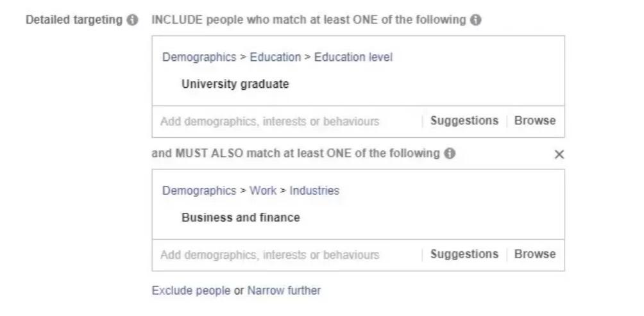The height and width of the screenshot is (316, 644).
Task: Open Browse in the first targeting box
Action: pos(535,121)
